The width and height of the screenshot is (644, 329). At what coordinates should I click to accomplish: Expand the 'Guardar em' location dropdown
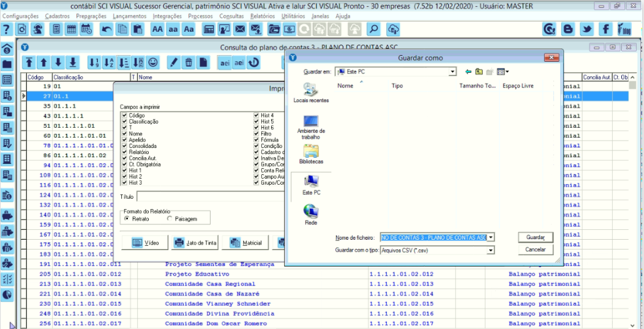[x=452, y=72]
